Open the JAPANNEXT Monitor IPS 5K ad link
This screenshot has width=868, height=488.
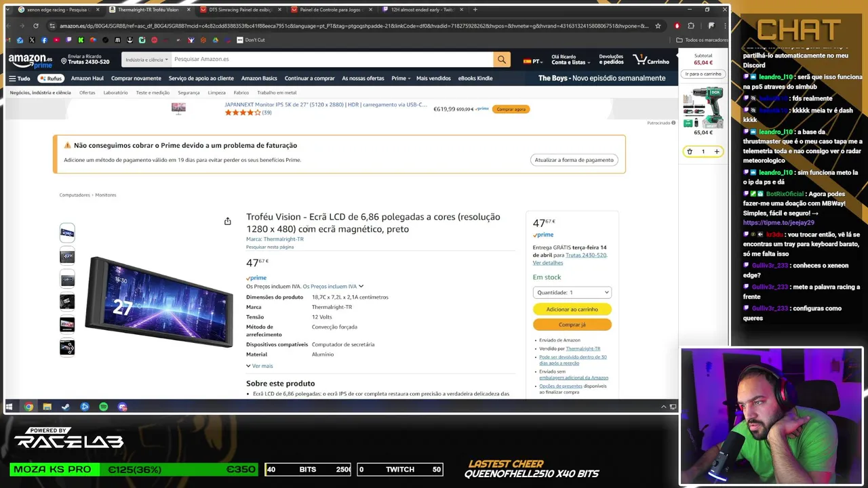coord(325,105)
